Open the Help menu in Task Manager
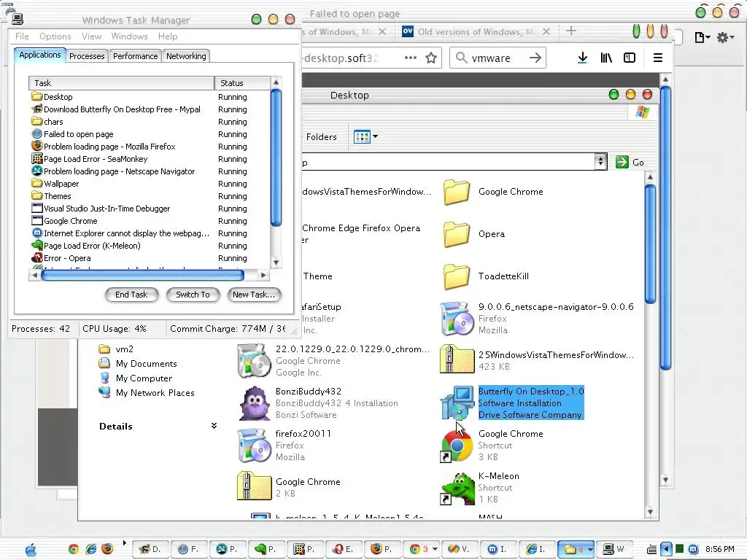747x560 pixels. pyautogui.click(x=168, y=36)
